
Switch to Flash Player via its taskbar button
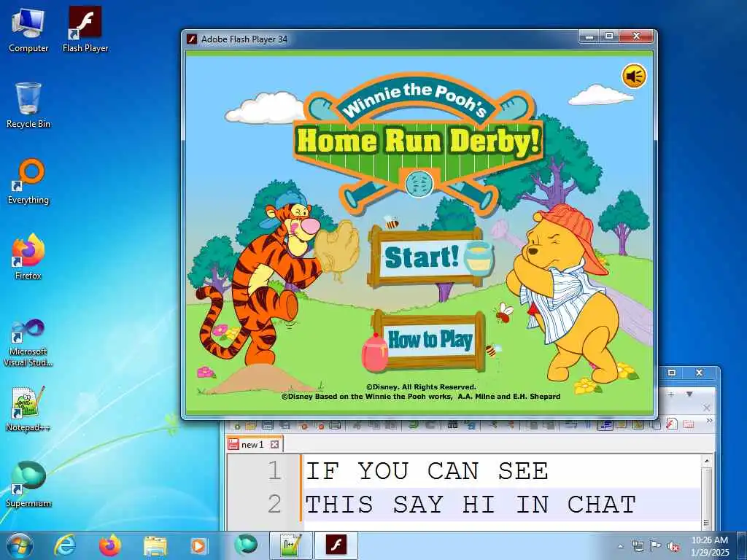coord(336,545)
